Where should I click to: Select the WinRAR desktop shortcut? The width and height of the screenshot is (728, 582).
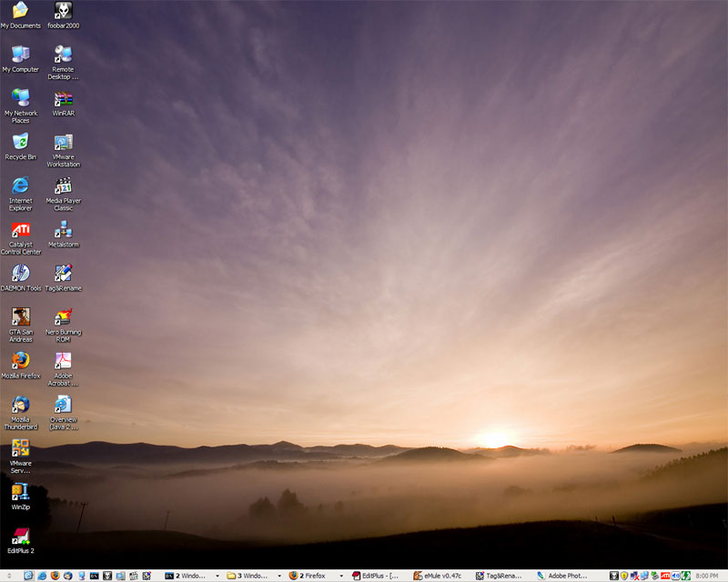(x=63, y=98)
